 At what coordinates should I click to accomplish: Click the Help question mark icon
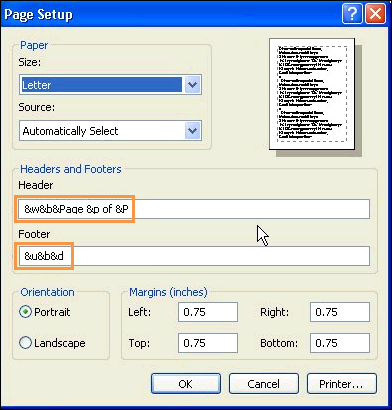coord(352,15)
